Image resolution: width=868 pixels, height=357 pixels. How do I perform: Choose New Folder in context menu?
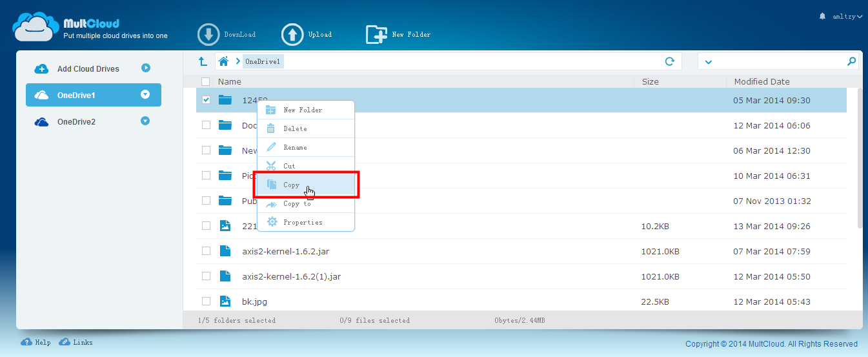point(306,110)
